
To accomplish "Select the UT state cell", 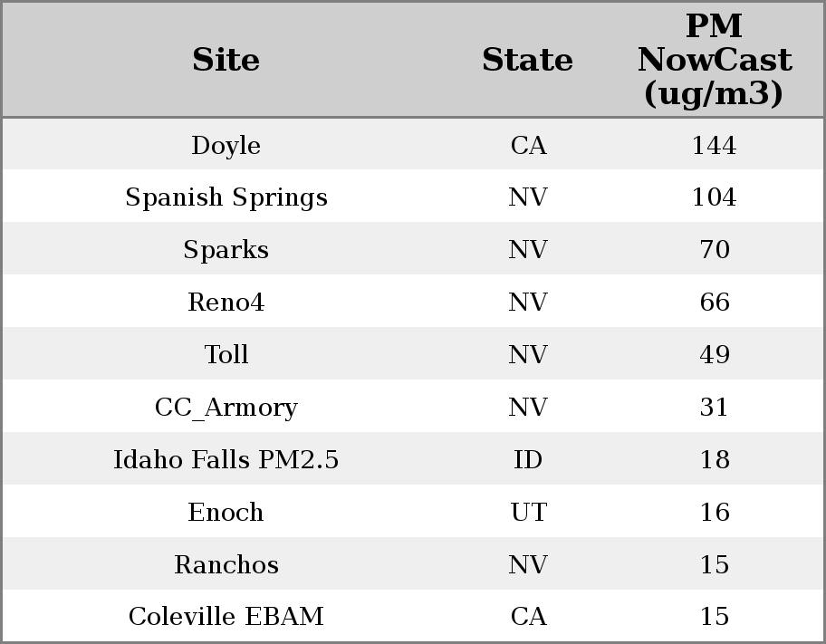I will click(x=528, y=513).
